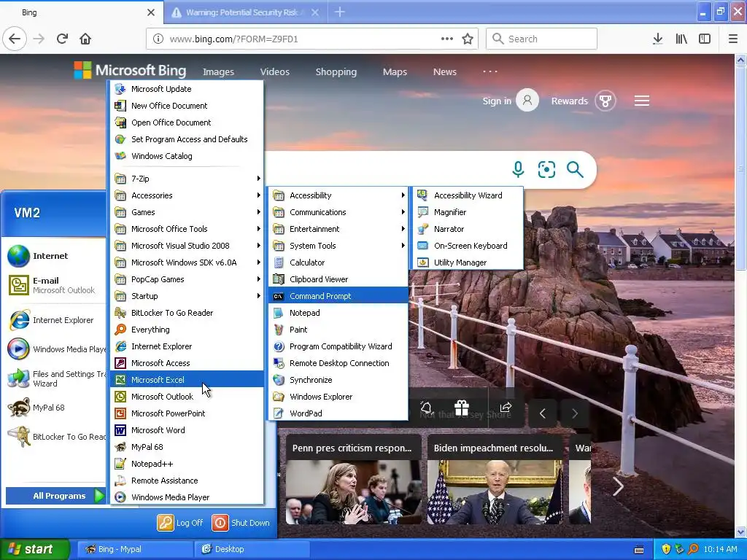Click the share icon on image info bar

(506, 408)
